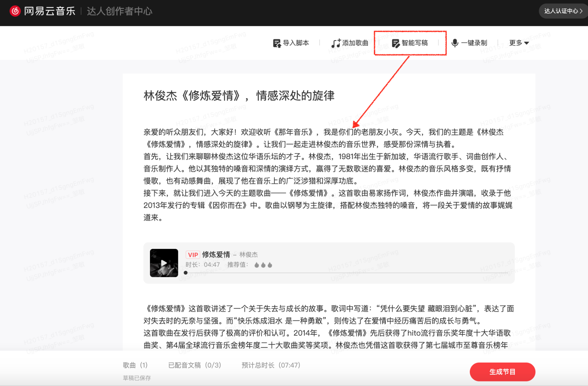Click the 智能写稿 pencil icon

(x=395, y=43)
